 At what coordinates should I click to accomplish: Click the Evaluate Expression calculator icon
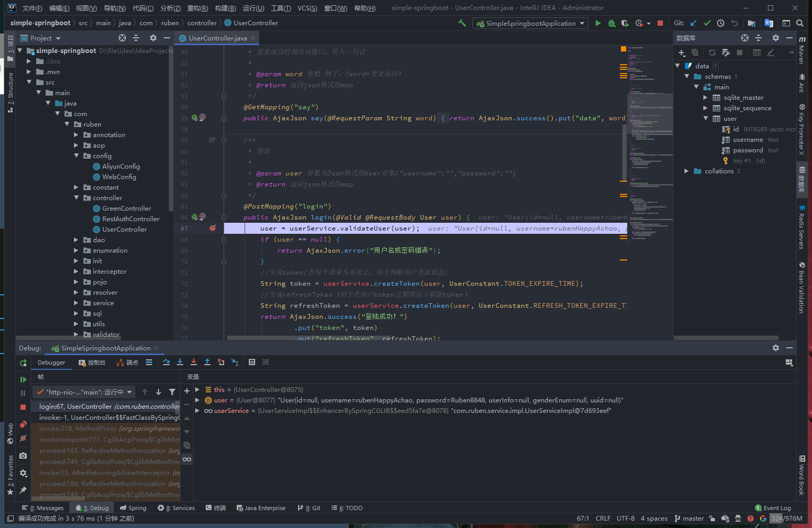252,362
